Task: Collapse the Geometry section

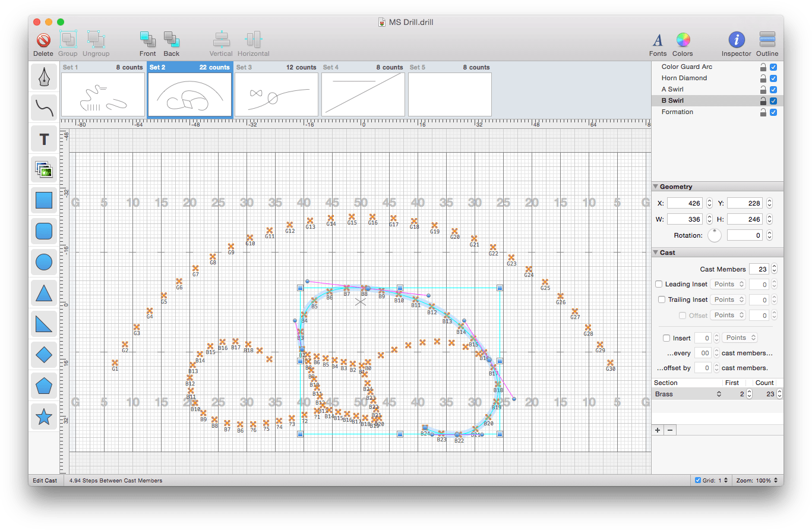Action: coord(656,186)
